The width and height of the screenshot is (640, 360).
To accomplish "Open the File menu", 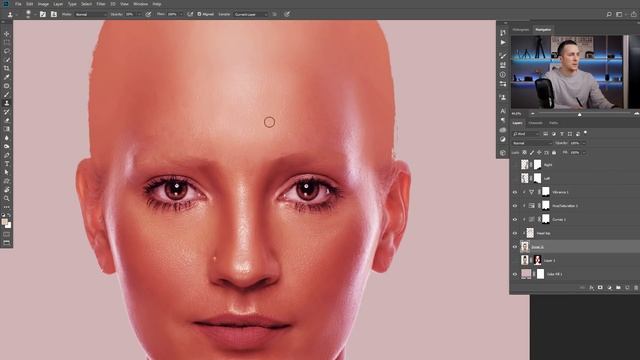I will point(18,4).
